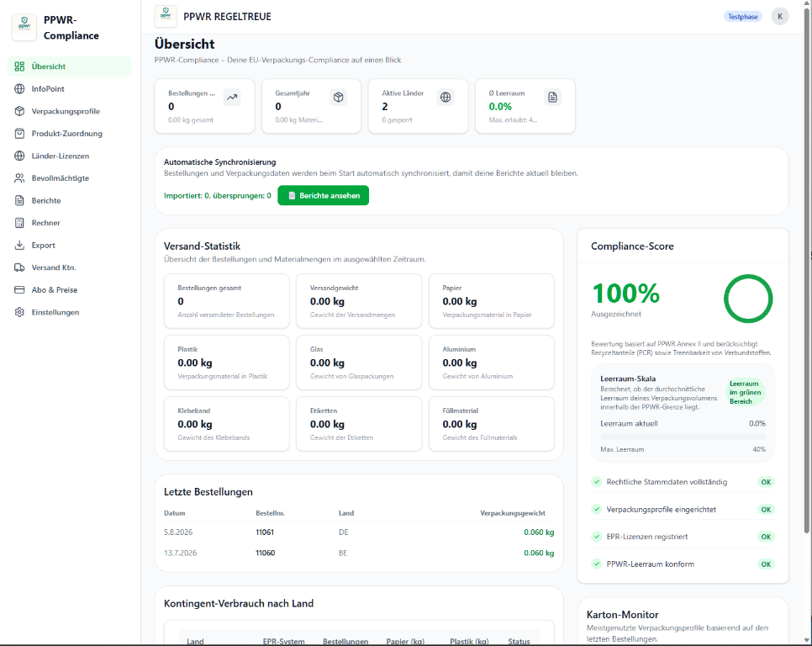812x646 pixels.
Task: Click the Einstellungen gear icon
Action: pyautogui.click(x=19, y=312)
